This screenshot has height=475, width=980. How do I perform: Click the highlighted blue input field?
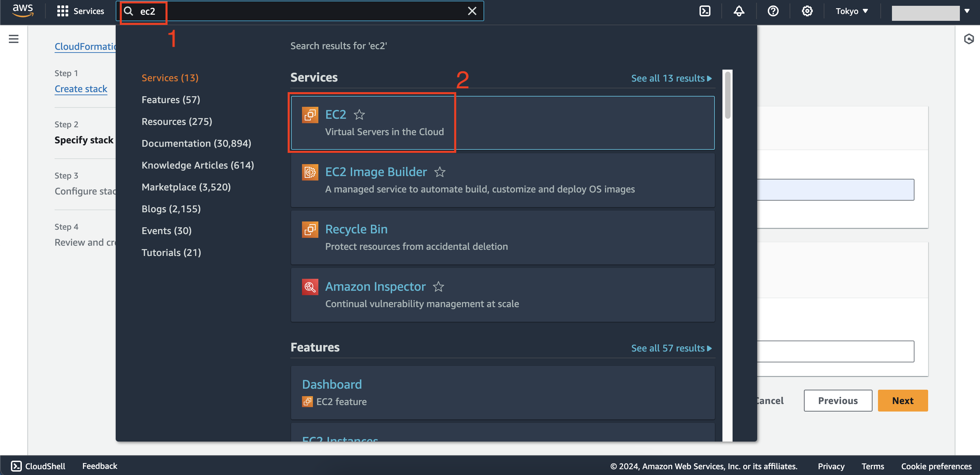[x=835, y=190]
